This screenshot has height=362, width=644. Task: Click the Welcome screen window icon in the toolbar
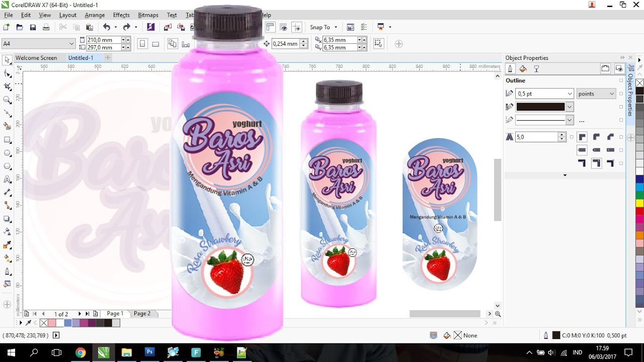[x=351, y=27]
